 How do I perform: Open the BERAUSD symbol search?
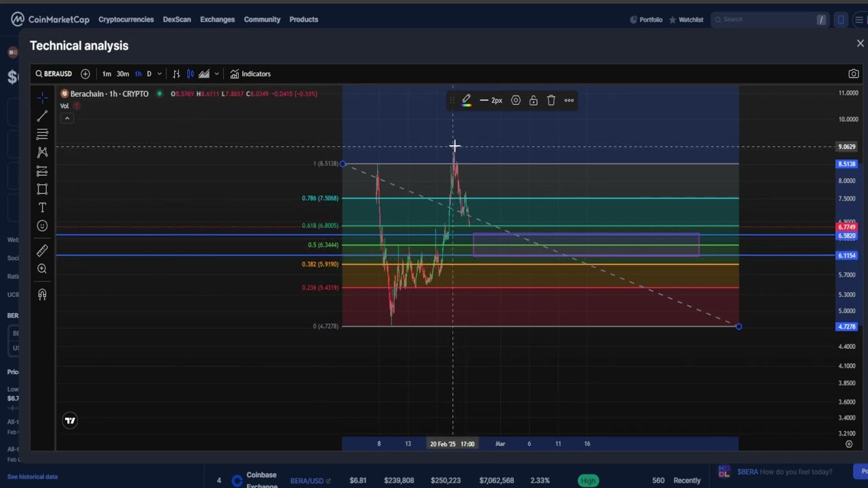54,74
